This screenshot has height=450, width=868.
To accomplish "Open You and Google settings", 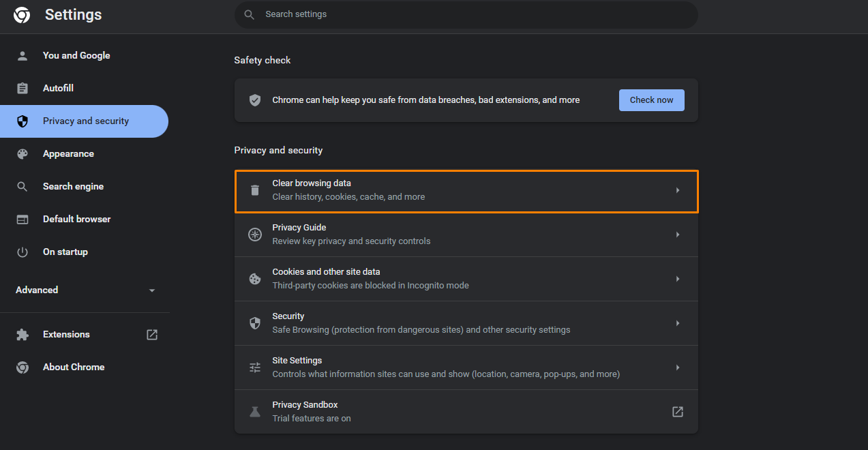I will coord(84,56).
